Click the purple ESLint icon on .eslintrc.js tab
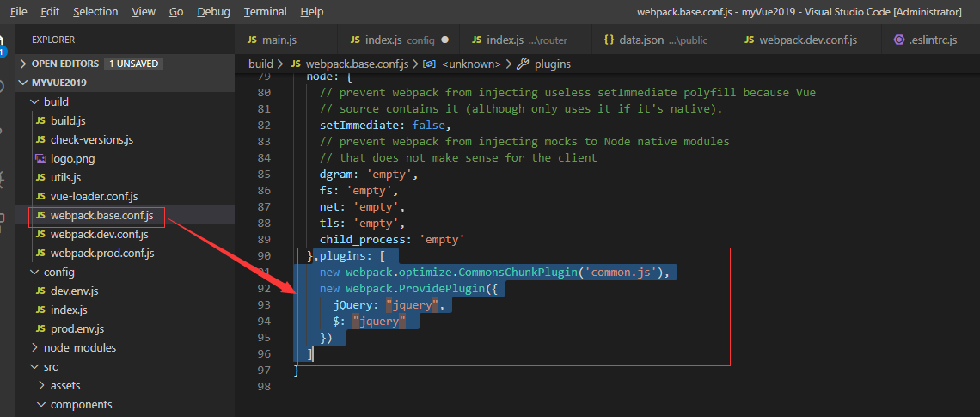The height and width of the screenshot is (417, 980). pyautogui.click(x=899, y=40)
